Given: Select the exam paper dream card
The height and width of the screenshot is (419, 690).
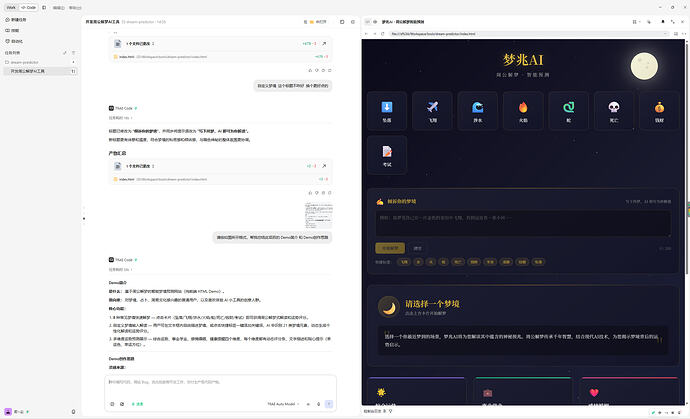Looking at the screenshot, I should coord(387,155).
